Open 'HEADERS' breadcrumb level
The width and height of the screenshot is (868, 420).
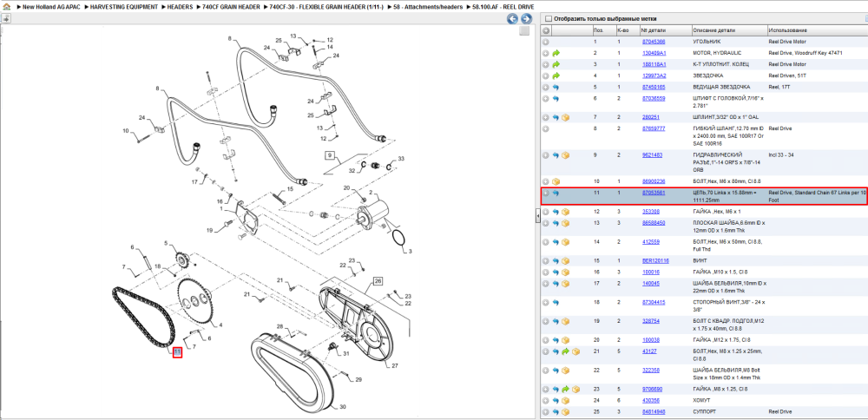tap(180, 7)
